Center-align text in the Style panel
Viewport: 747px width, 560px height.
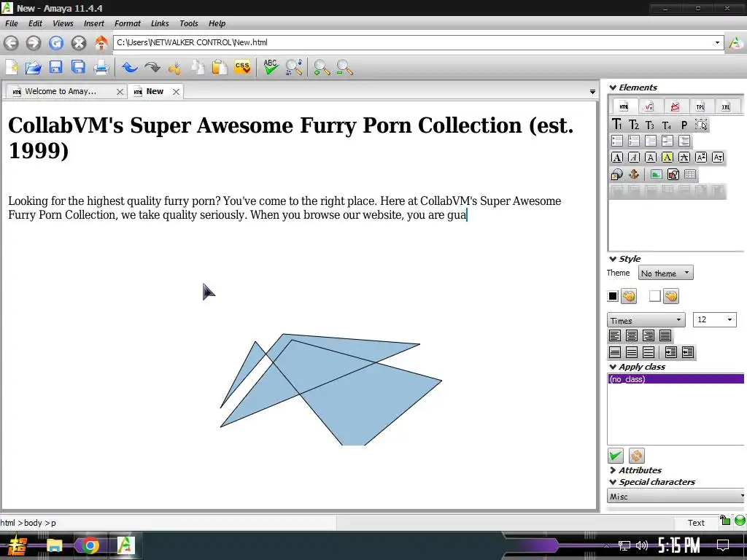point(632,335)
